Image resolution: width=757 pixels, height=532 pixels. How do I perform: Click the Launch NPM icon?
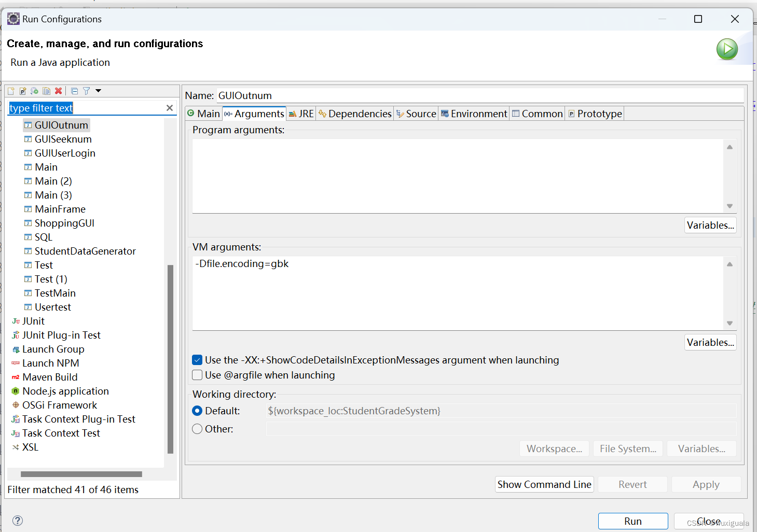point(16,363)
